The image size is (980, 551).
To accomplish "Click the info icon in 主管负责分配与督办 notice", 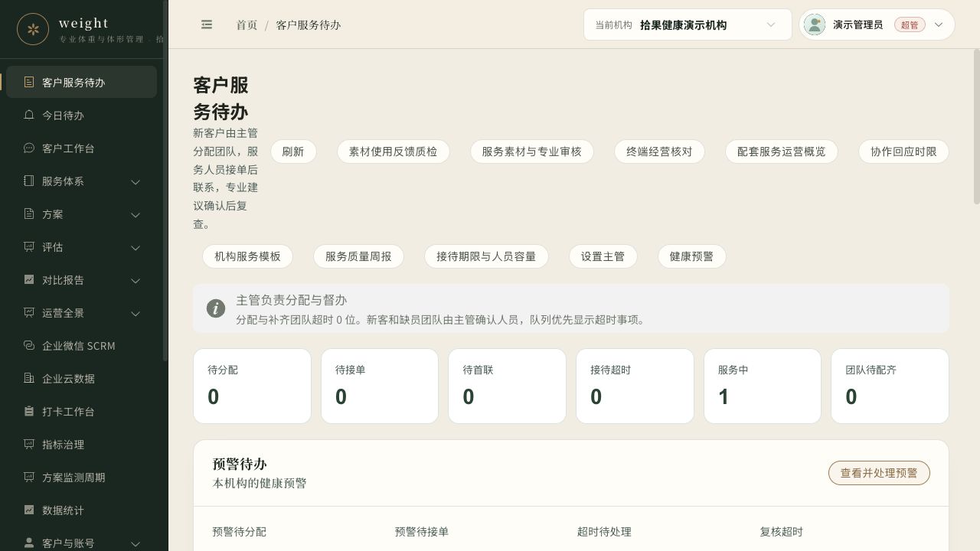I will point(216,308).
